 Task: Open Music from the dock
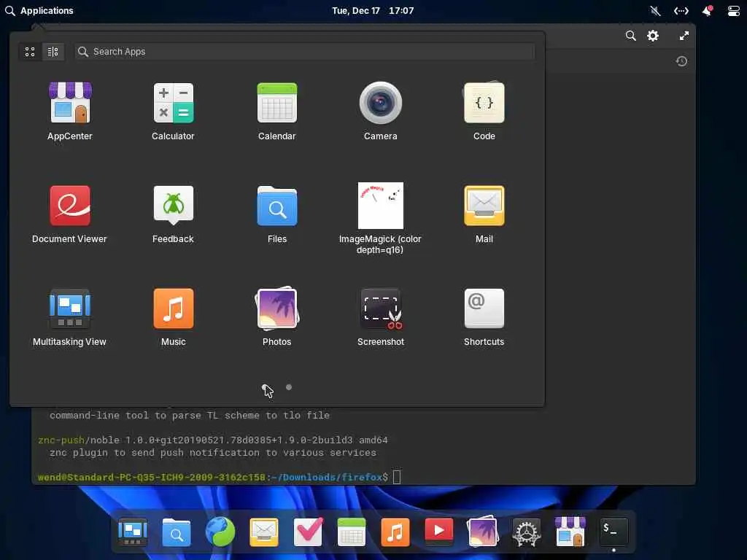(x=395, y=532)
